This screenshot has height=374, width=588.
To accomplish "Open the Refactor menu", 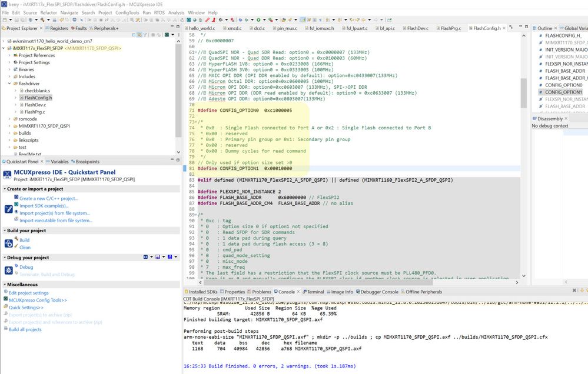I will point(48,12).
